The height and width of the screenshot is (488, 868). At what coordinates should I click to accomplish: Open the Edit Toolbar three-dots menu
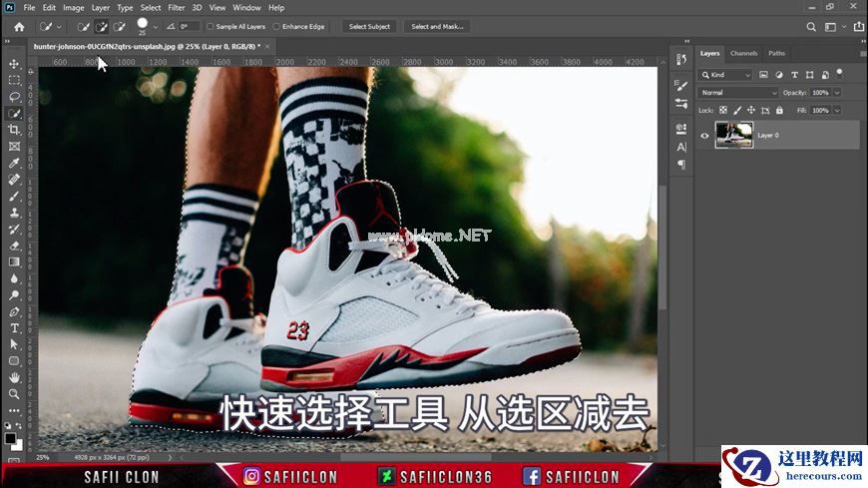click(x=14, y=410)
